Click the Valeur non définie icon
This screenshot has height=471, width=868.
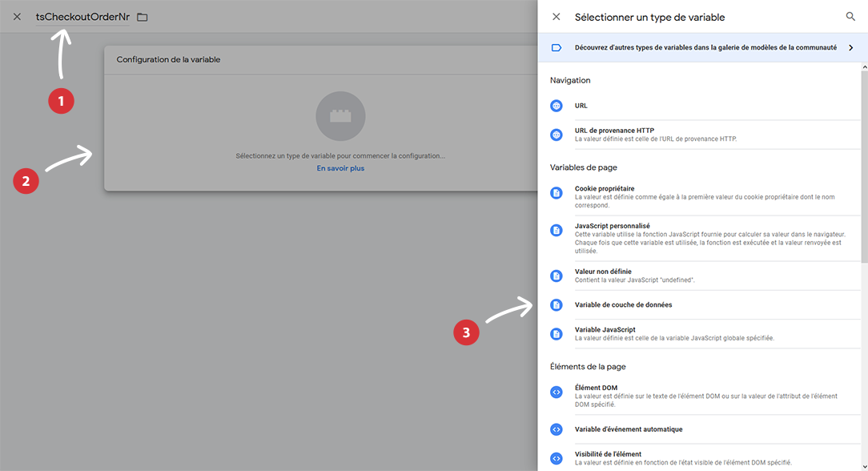[557, 276]
